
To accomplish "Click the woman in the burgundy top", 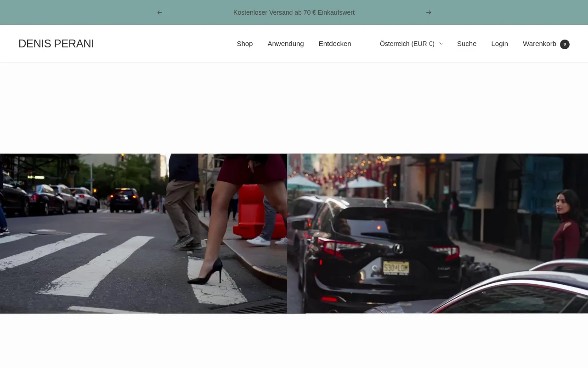I will [566, 228].
